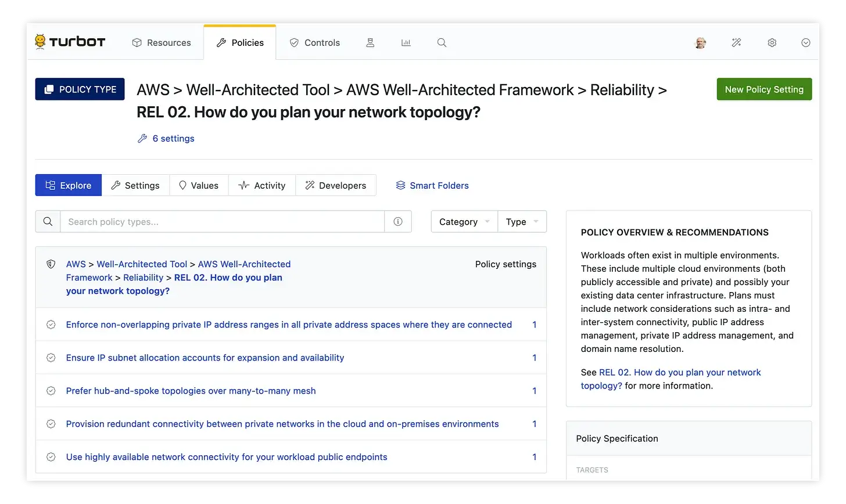Click check icon beside Provision redundant row
846x504 pixels.
[x=51, y=424]
